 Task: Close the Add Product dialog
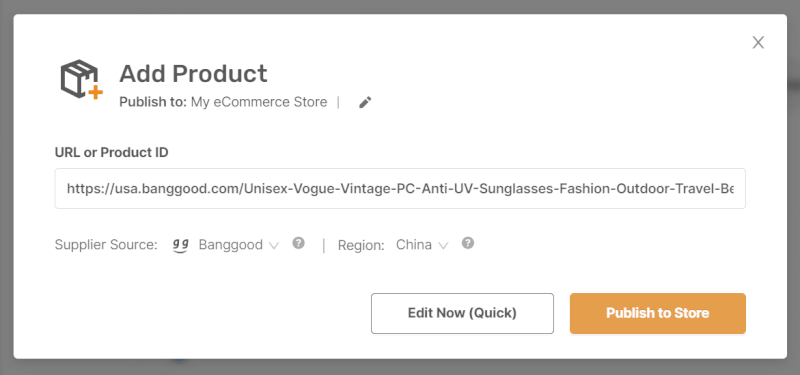point(758,43)
